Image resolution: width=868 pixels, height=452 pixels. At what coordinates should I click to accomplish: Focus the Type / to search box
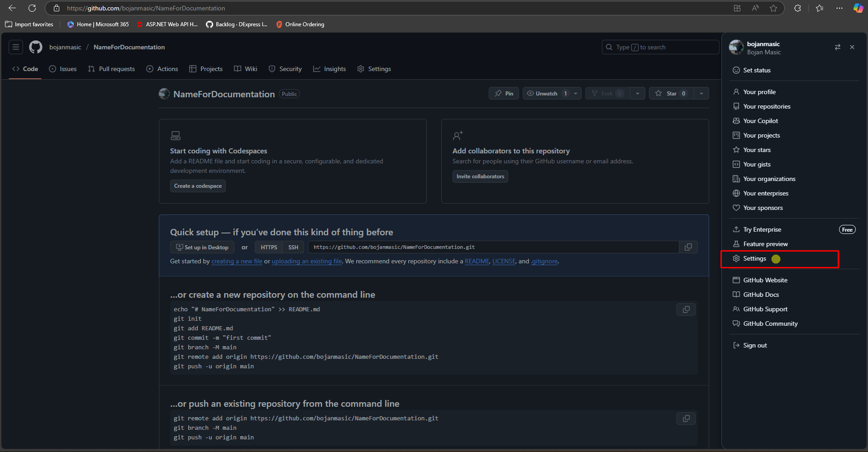click(660, 47)
